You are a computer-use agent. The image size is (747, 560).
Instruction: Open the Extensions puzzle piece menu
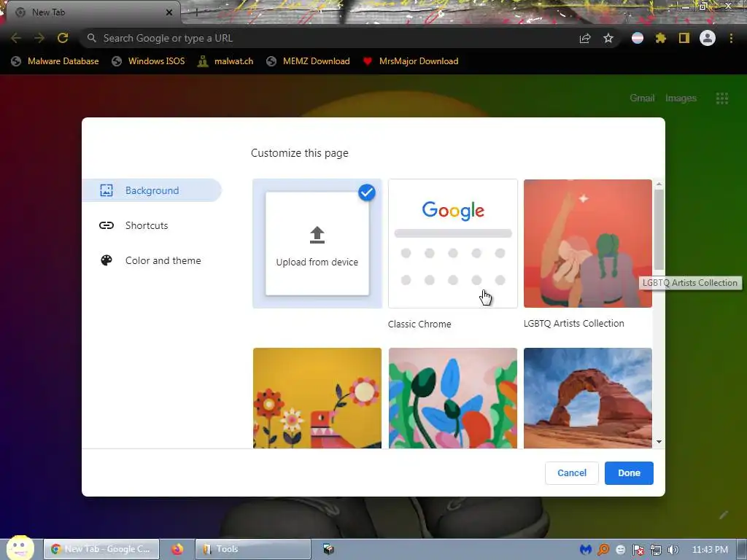click(x=661, y=38)
